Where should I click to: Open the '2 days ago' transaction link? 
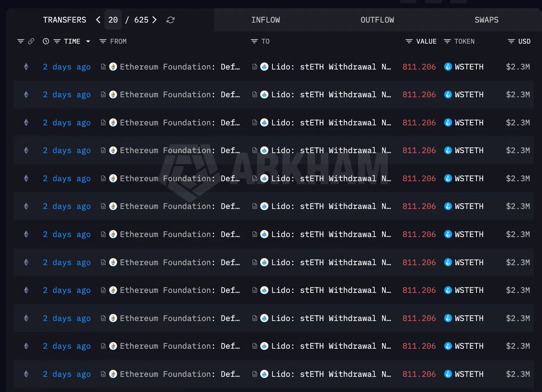pyautogui.click(x=67, y=67)
